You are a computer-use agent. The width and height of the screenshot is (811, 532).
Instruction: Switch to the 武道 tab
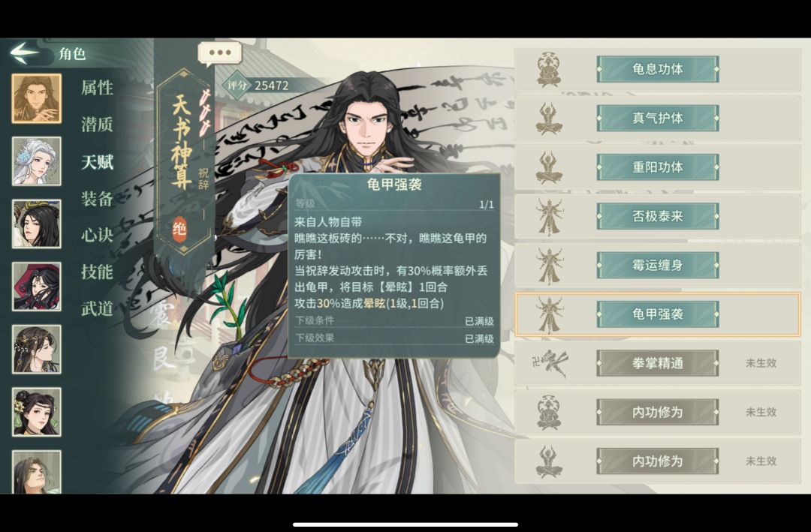point(97,308)
